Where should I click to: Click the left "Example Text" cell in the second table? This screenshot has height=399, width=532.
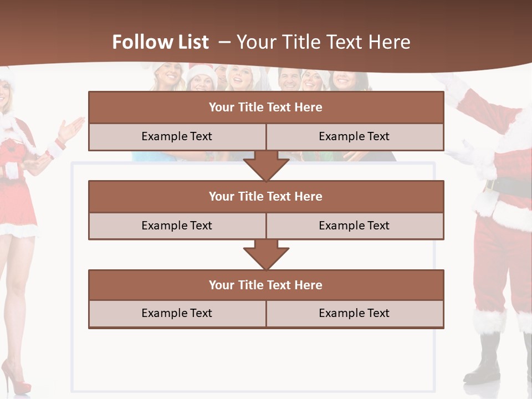[177, 226]
